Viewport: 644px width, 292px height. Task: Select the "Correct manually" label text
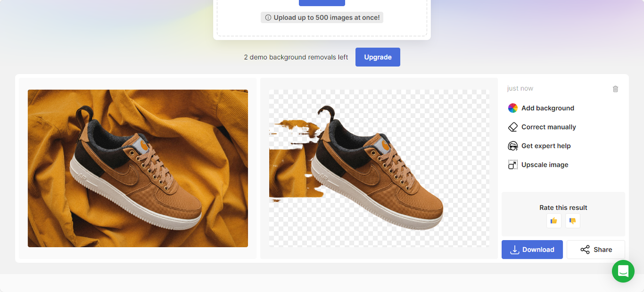coord(549,127)
